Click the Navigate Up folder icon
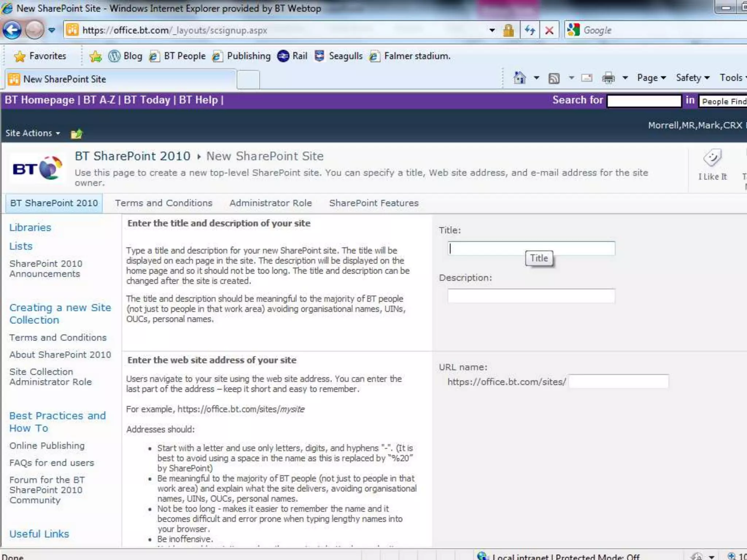This screenshot has height=560, width=747. [x=77, y=134]
